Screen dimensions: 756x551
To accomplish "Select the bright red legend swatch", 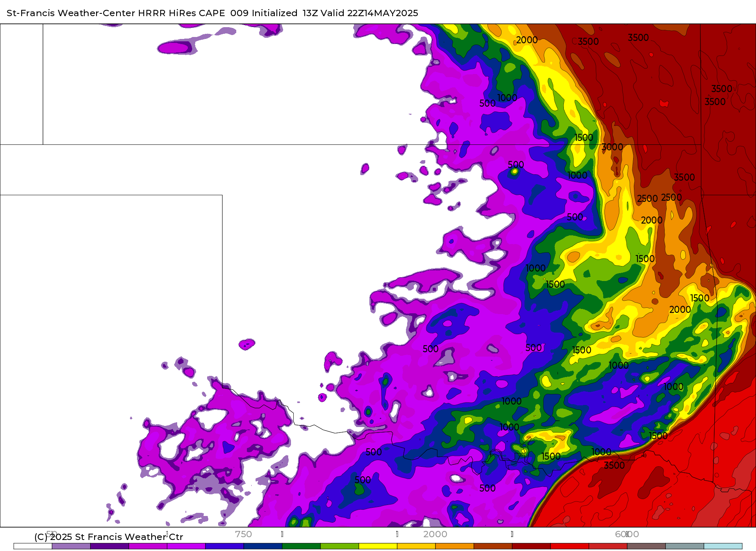I will [570, 546].
